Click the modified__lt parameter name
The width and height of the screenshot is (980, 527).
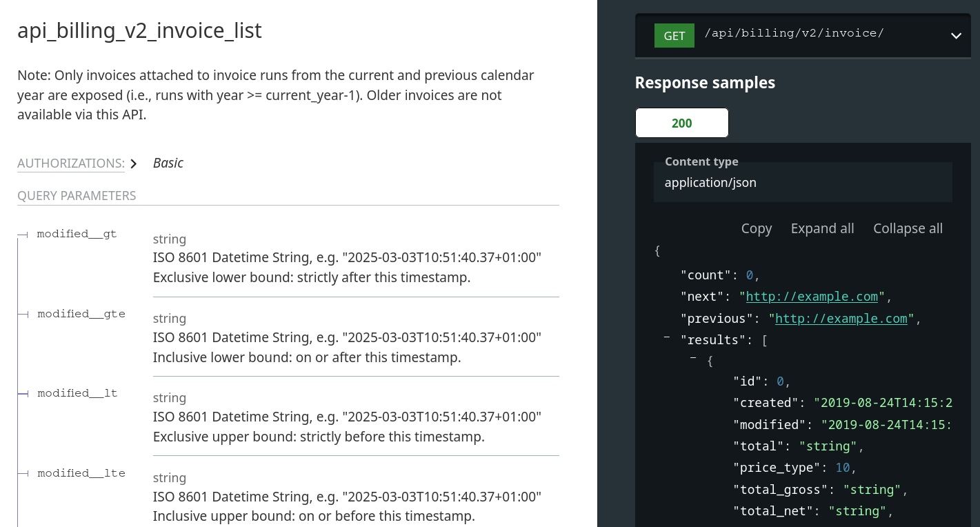[77, 393]
